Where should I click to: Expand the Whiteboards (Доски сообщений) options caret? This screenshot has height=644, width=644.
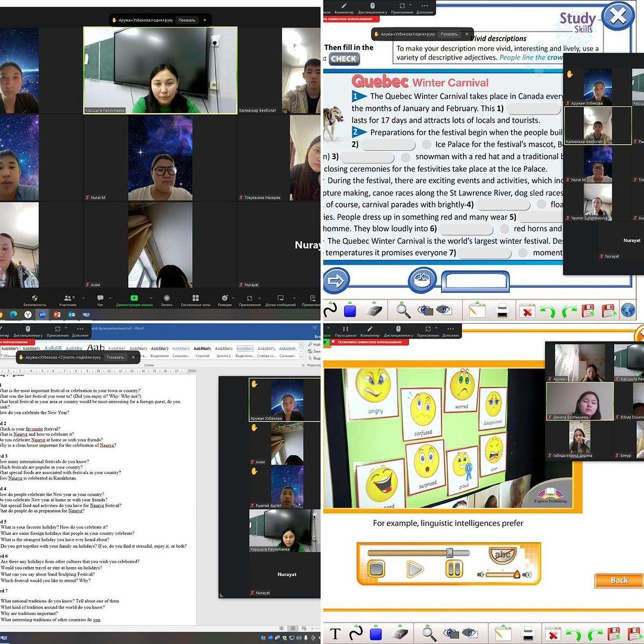tap(295, 298)
